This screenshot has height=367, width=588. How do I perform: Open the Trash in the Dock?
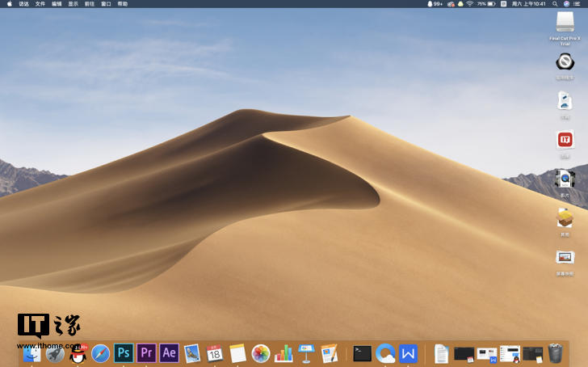tap(556, 353)
